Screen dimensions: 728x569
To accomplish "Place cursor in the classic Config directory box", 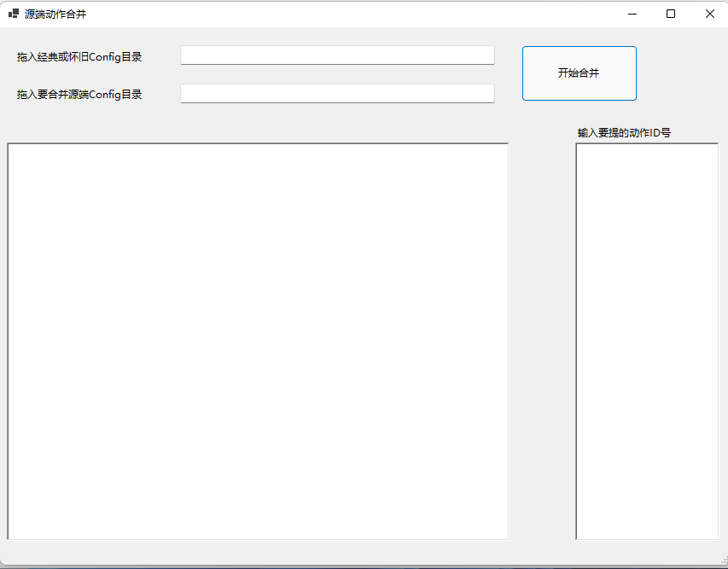I will click(337, 55).
